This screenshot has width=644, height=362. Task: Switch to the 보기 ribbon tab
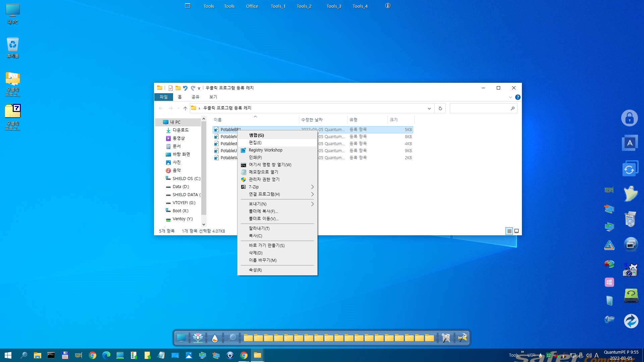point(213,97)
